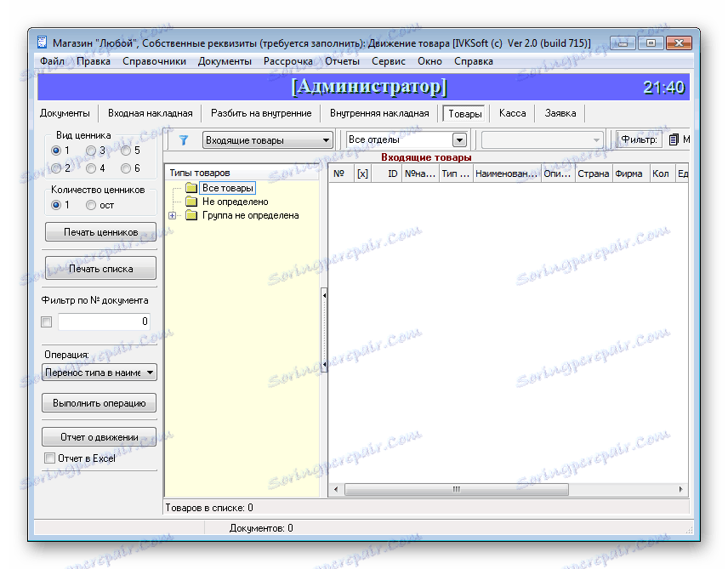Click the horizontal scrollbar thumb in table
Image resolution: width=728 pixels, height=569 pixels.
tap(457, 489)
